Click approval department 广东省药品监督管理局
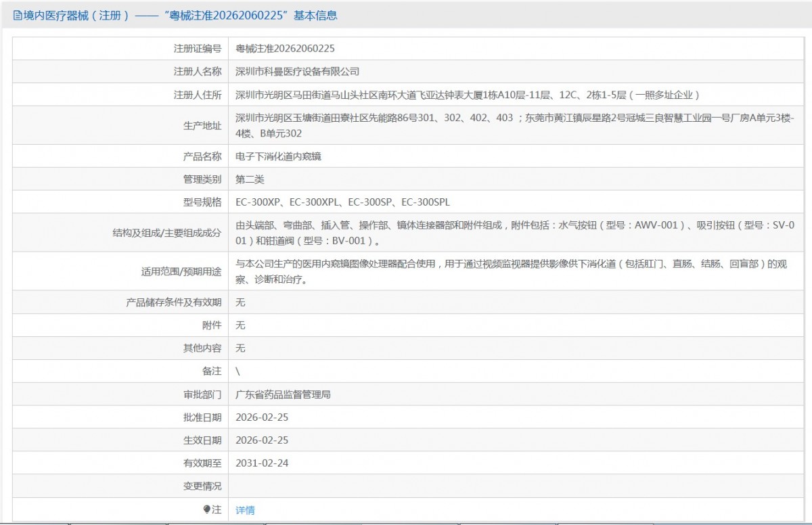This screenshot has width=812, height=525. tap(283, 394)
